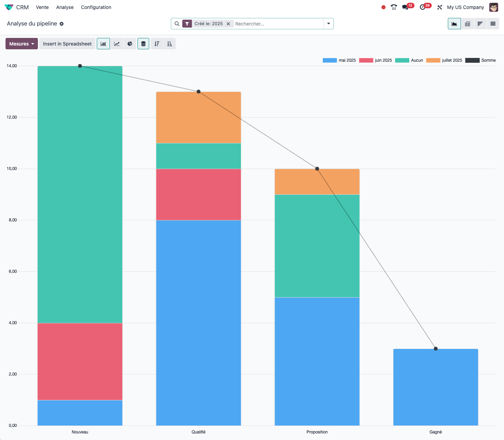Click the Gagné bar in the chart

click(x=436, y=387)
